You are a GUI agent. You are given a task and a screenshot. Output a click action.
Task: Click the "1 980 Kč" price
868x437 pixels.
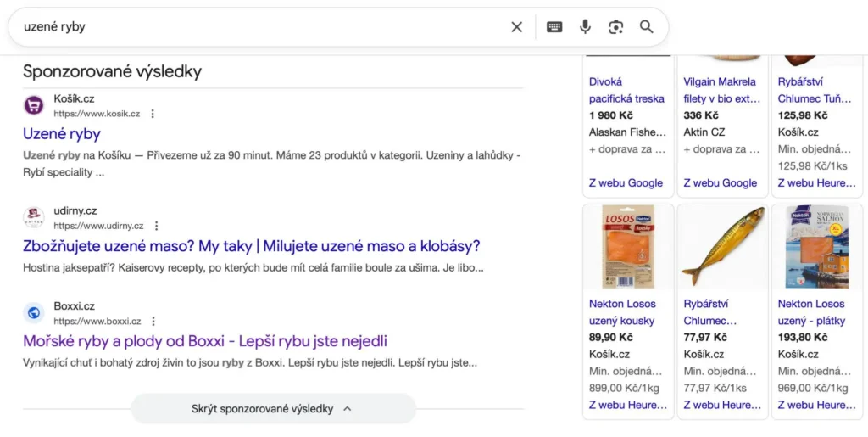point(611,115)
